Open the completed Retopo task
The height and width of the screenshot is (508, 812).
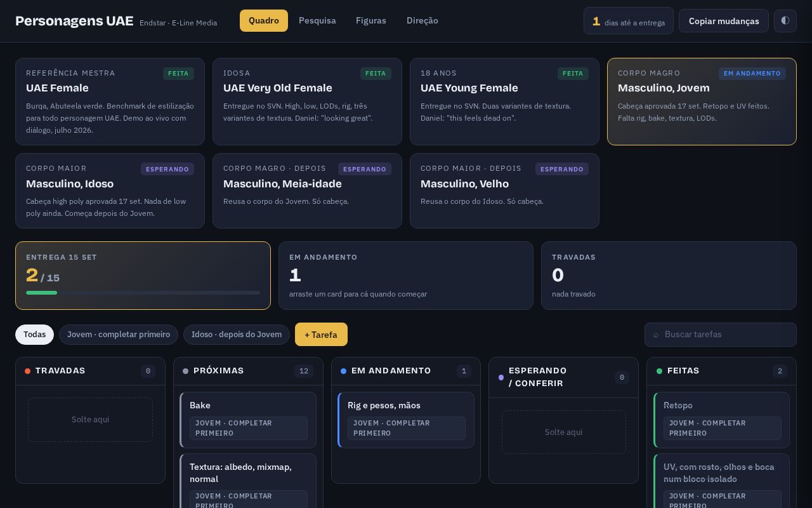coord(722,420)
